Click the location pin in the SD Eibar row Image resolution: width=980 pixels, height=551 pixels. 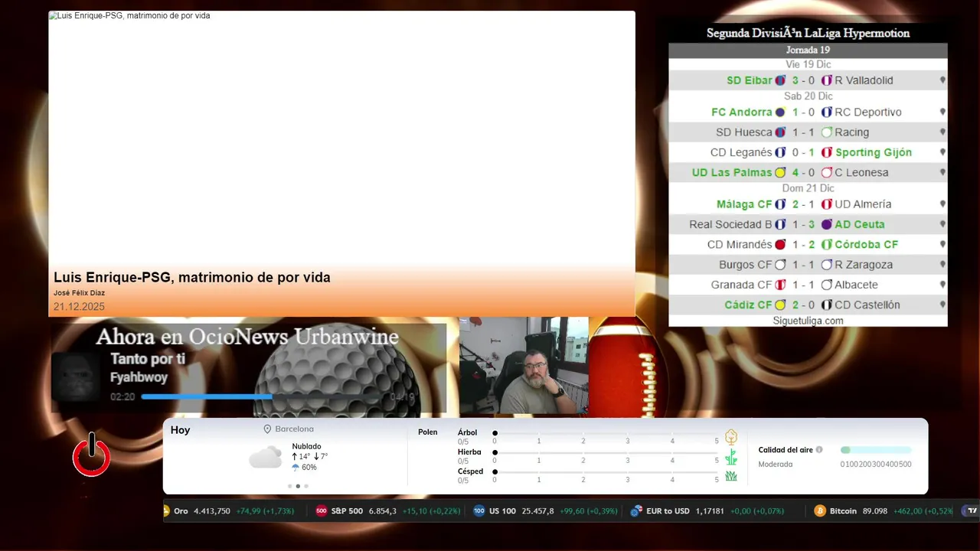click(x=942, y=80)
